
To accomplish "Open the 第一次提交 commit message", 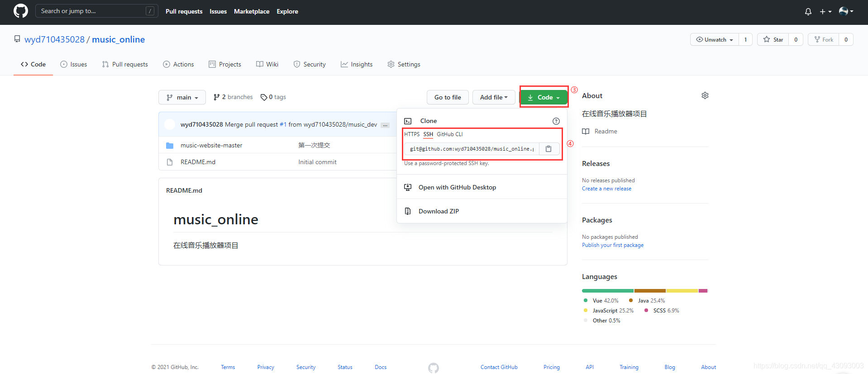I will pyautogui.click(x=314, y=145).
